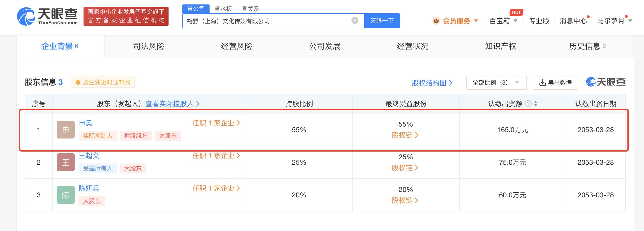Open 消息中心 in the top navigation
644x231 pixels.
click(x=573, y=21)
